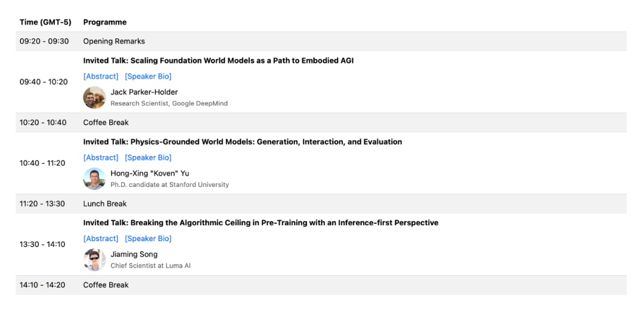The height and width of the screenshot is (309, 644).
Task: Click the 10:20 - 10:40 Coffee Break entry
Action: coord(106,123)
